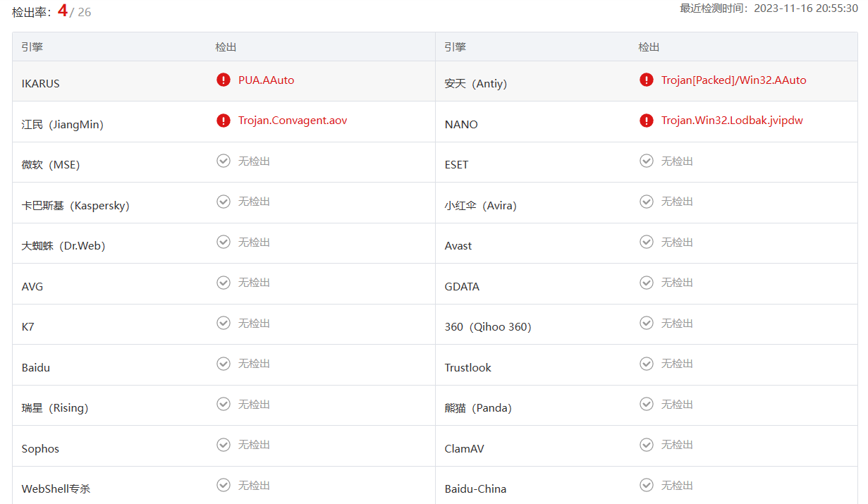Image resolution: width=868 pixels, height=504 pixels.
Task: Click red alert icon beside Trojan.Convagent.aov
Action: (224, 121)
